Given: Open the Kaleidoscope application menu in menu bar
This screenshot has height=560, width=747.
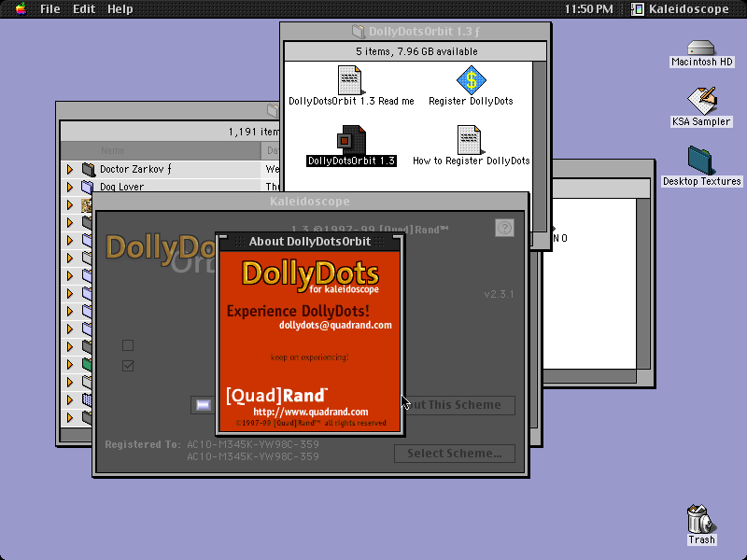Looking at the screenshot, I should 681,8.
